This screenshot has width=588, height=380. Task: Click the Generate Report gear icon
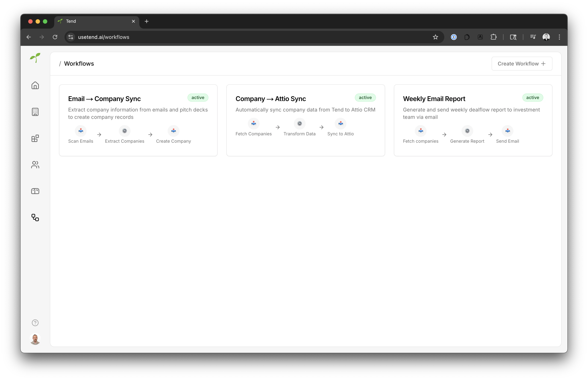tap(467, 131)
